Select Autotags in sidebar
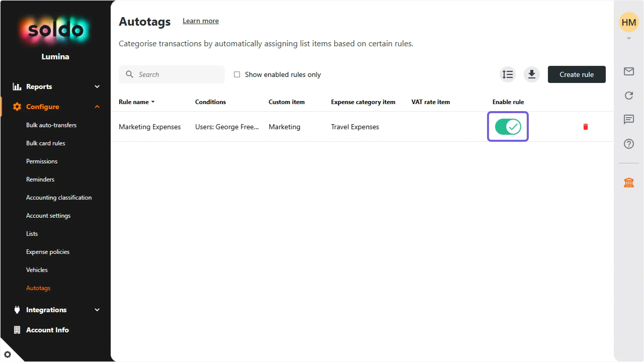The height and width of the screenshot is (362, 644). coord(38,288)
